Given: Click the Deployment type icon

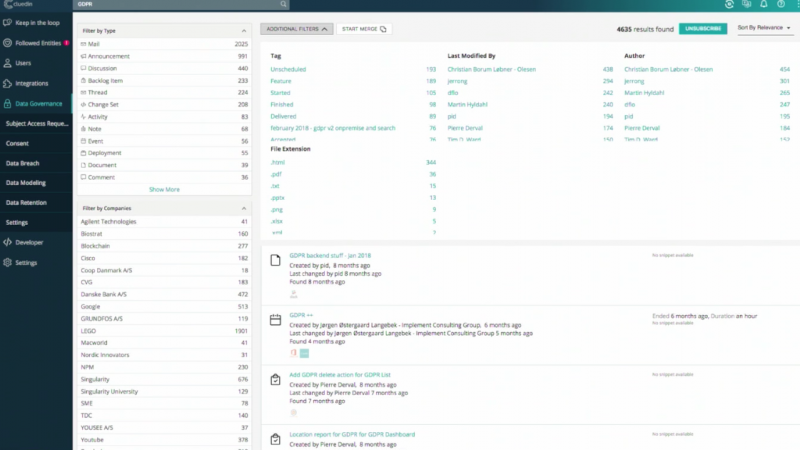Looking at the screenshot, I should point(83,153).
